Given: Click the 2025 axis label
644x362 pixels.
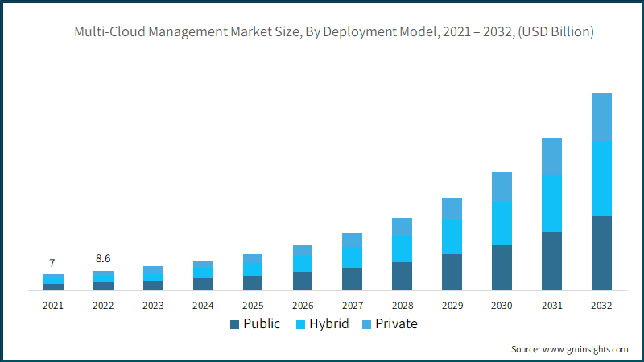Looking at the screenshot, I should [253, 306].
